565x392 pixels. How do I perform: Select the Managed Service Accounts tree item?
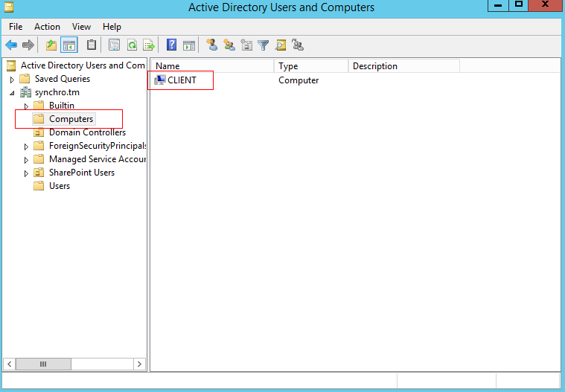click(98, 158)
